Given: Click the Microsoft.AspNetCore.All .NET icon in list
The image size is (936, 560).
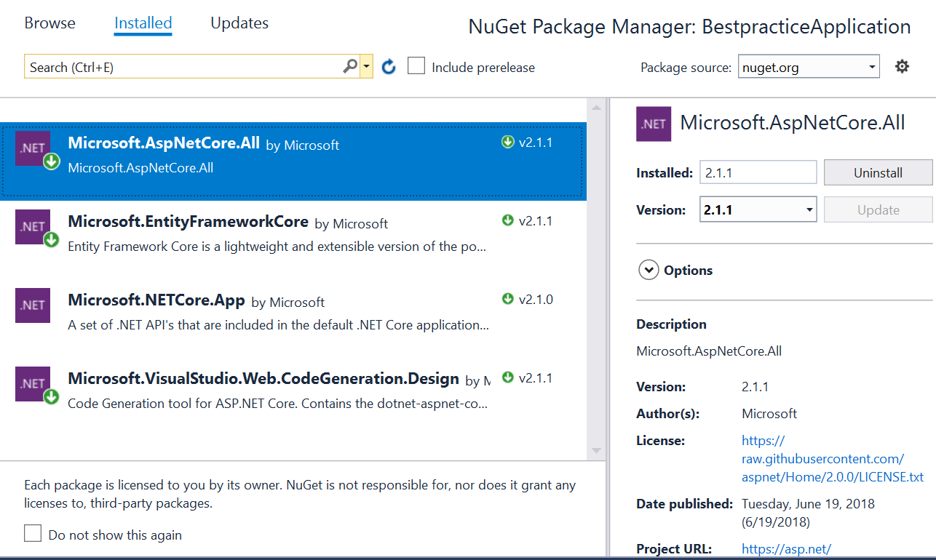Looking at the screenshot, I should click(33, 148).
